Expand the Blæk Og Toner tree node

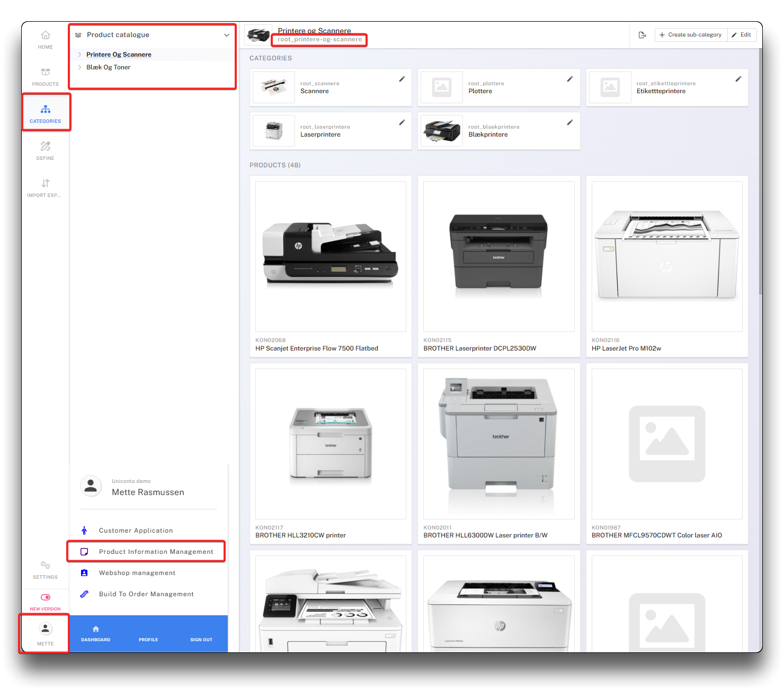point(79,67)
